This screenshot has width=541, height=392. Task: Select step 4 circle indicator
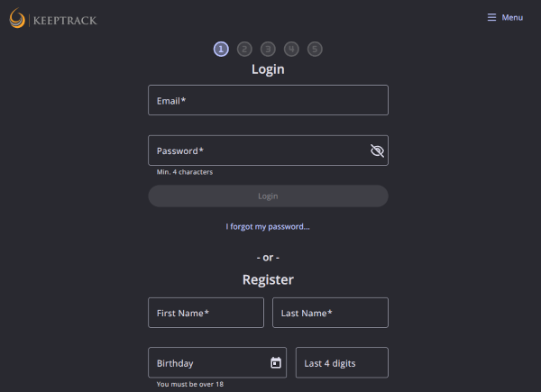click(291, 50)
